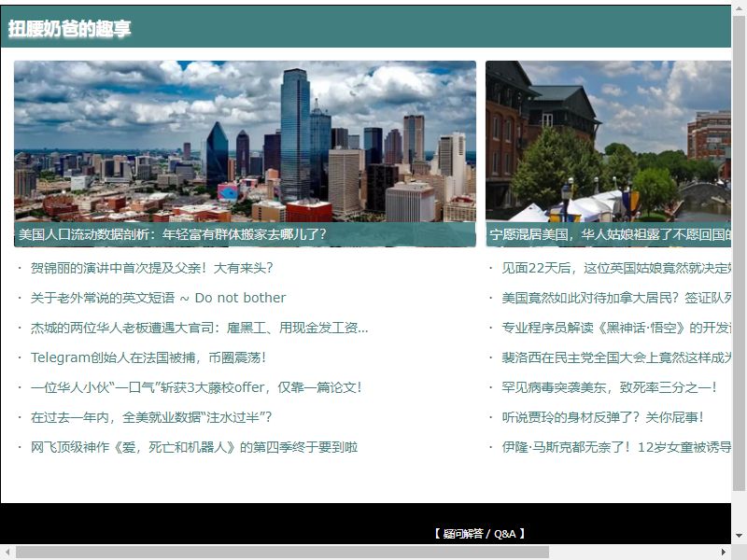Open 听说贾玲的身材反弹了 article
The height and width of the screenshot is (560, 747).
click(x=602, y=417)
